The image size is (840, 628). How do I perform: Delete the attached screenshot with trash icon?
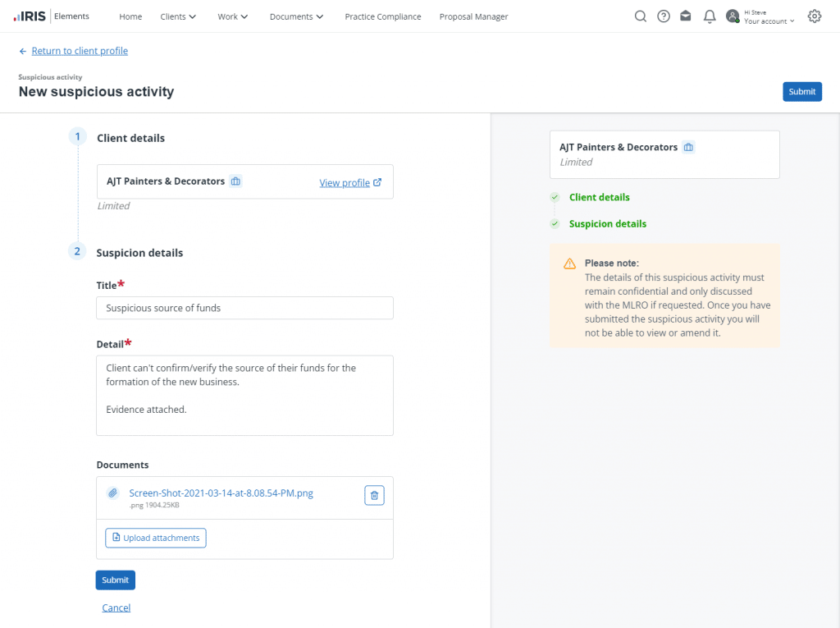click(x=374, y=495)
